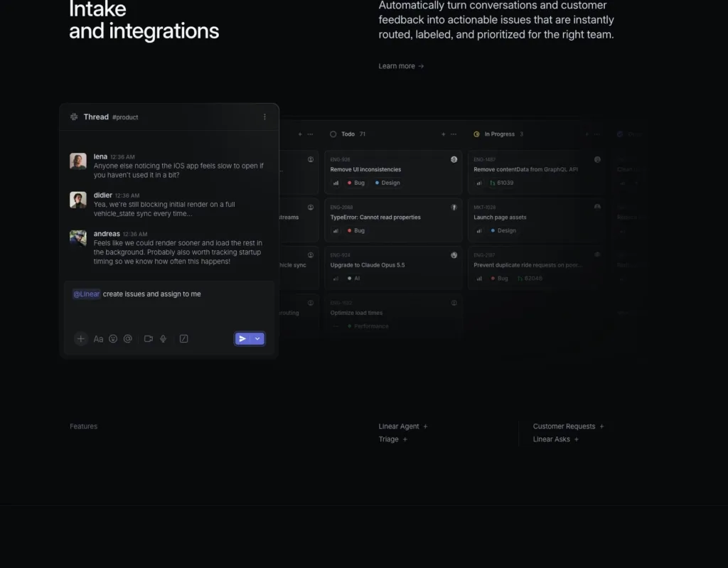Click assignee avatar on Remove UI inconsistencies card

(x=454, y=160)
